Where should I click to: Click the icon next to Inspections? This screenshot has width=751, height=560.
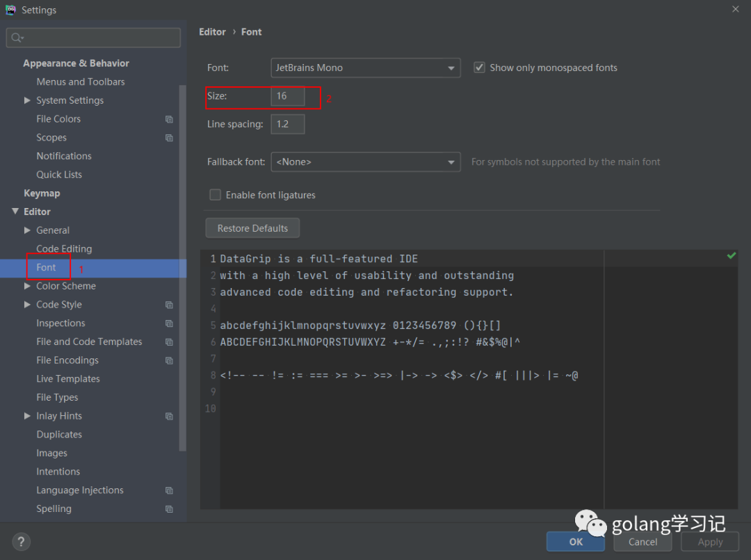click(x=169, y=323)
